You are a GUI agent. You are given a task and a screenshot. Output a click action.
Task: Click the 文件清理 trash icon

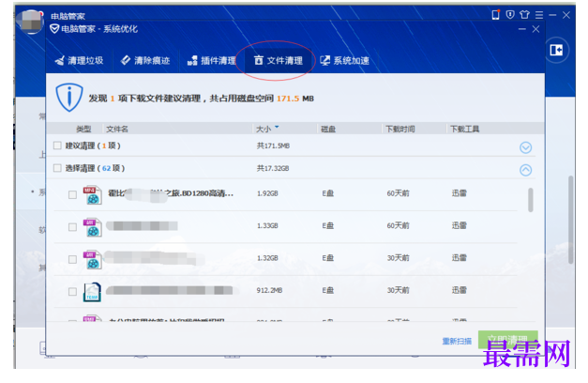[259, 60]
